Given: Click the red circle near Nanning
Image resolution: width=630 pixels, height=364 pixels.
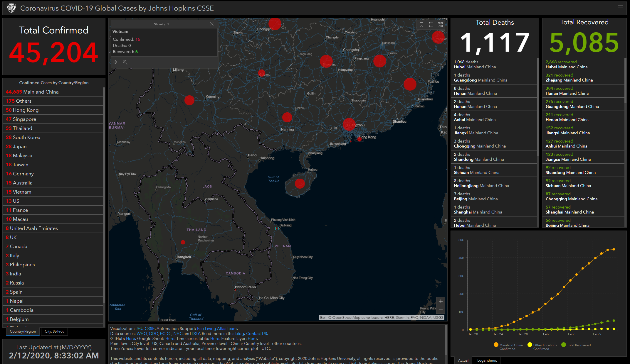Looking at the screenshot, I should [x=287, y=117].
